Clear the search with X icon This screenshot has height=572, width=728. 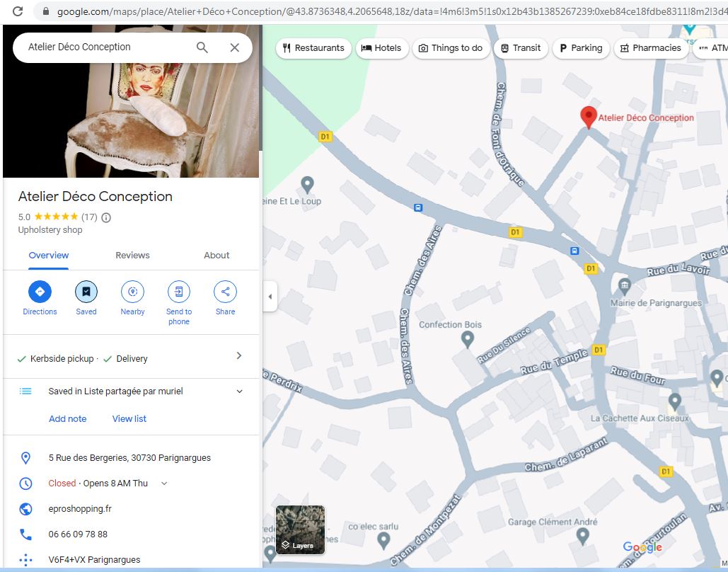pyautogui.click(x=235, y=47)
